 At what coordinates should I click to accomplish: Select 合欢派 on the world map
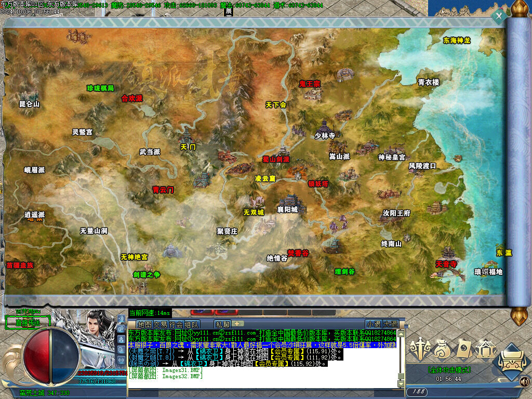tap(132, 98)
